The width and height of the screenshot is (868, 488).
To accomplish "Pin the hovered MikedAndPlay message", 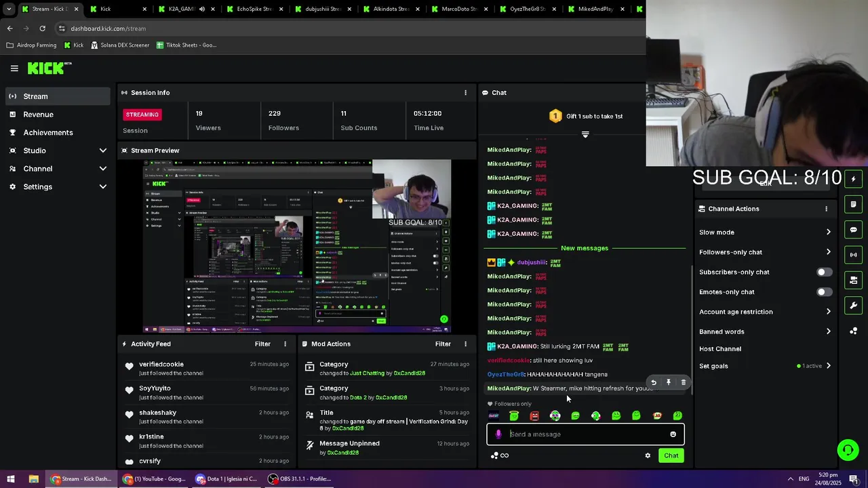I will [669, 382].
